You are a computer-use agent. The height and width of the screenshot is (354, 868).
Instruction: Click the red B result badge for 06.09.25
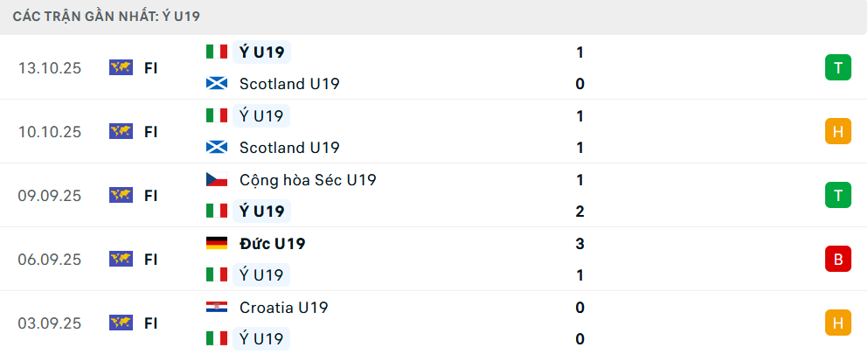click(x=837, y=259)
